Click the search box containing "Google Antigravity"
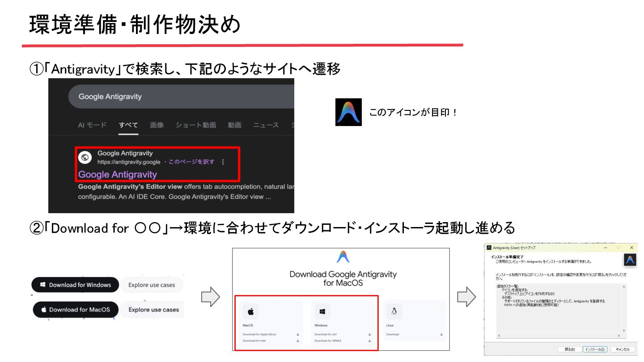The width and height of the screenshot is (644, 362). point(181,97)
